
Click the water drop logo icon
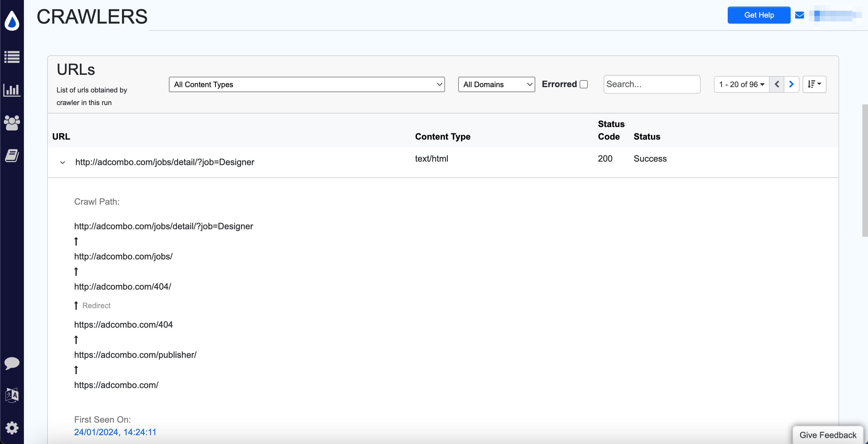(x=12, y=20)
